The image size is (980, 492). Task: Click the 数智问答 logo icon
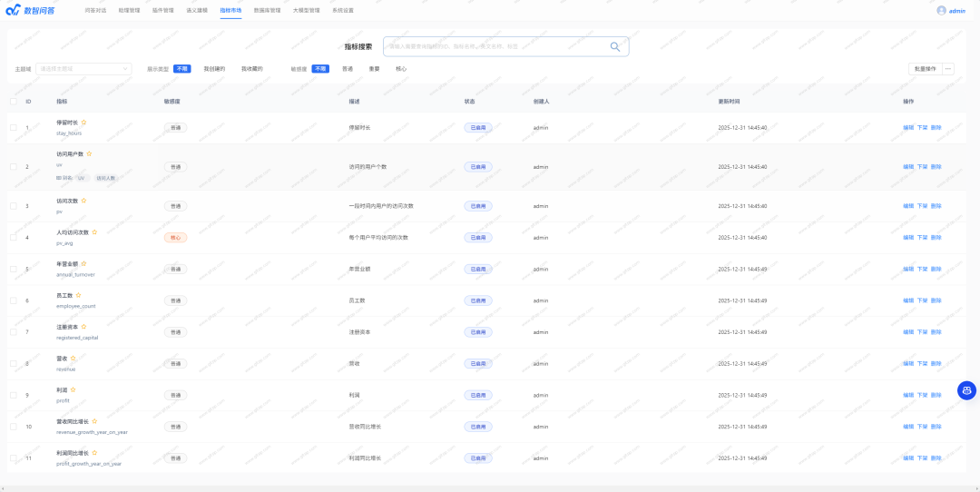[13, 11]
